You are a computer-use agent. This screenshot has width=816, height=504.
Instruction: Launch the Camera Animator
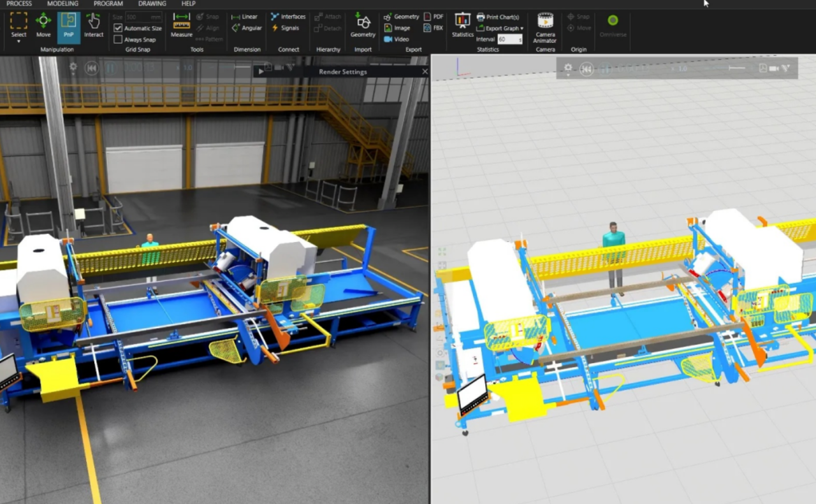tap(545, 26)
